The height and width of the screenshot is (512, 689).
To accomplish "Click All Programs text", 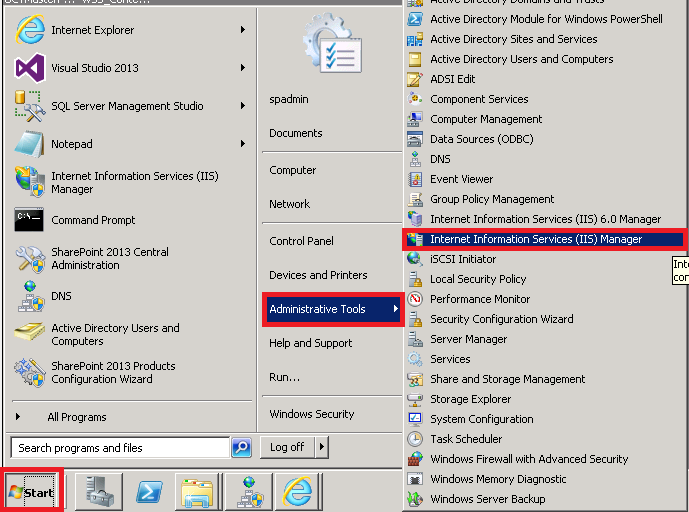I will pos(77,417).
